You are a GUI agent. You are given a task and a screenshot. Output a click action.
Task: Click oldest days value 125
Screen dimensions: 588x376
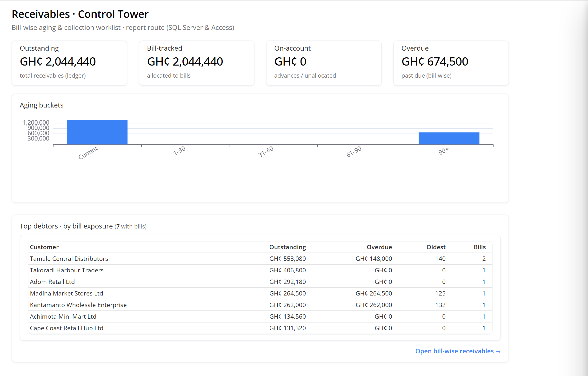coord(440,293)
